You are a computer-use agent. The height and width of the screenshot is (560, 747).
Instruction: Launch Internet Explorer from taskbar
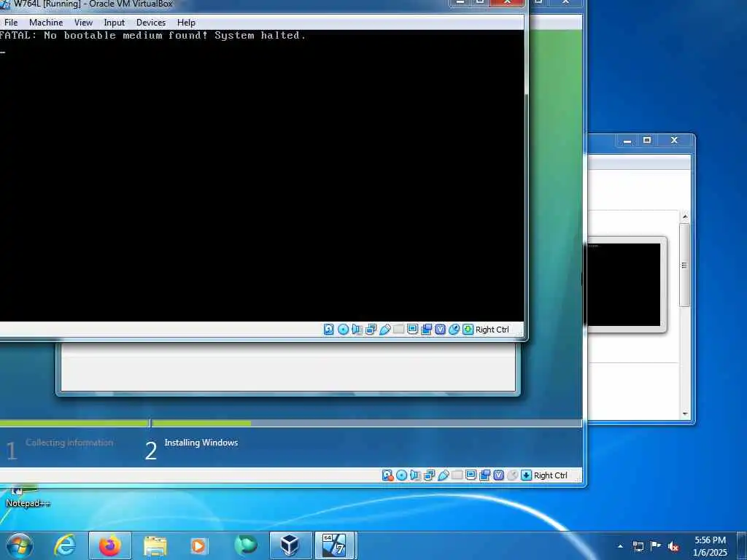tap(65, 545)
